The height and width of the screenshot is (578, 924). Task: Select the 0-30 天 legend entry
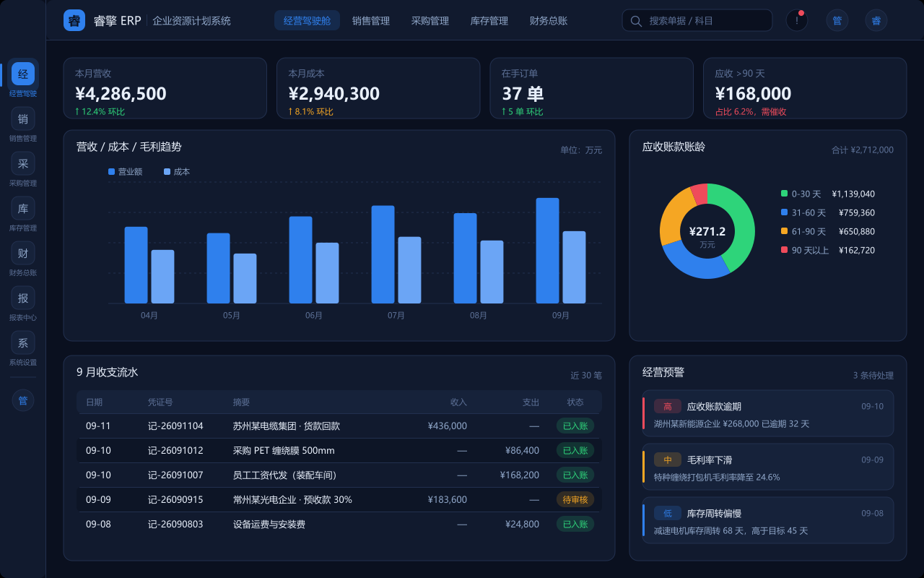click(828, 194)
